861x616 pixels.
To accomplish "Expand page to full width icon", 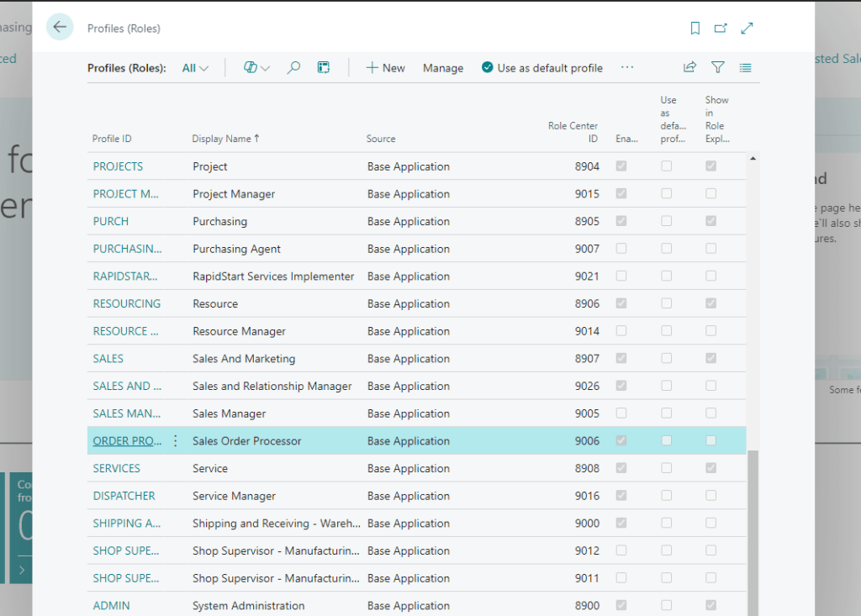I will point(747,29).
